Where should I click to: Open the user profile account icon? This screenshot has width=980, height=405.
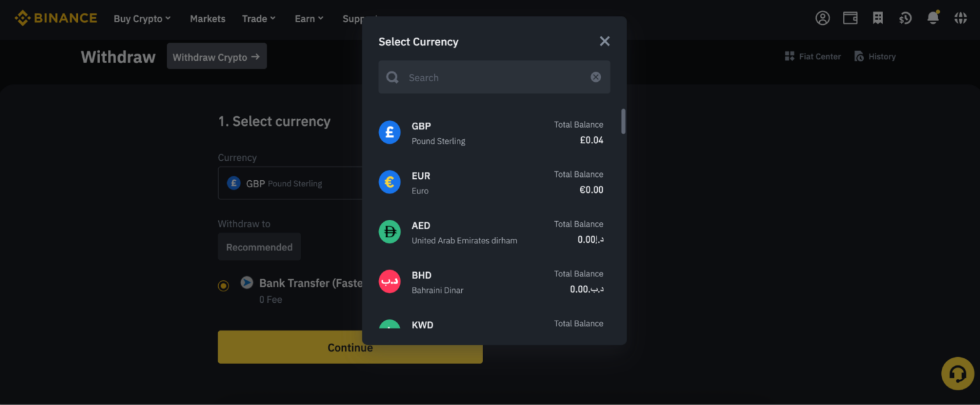pos(822,19)
